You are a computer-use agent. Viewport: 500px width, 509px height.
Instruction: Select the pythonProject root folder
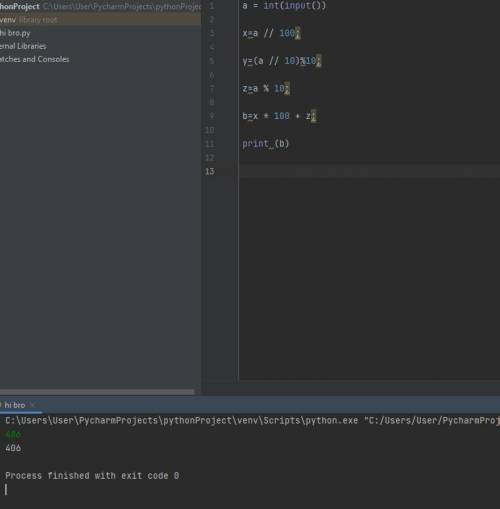coord(20,6)
